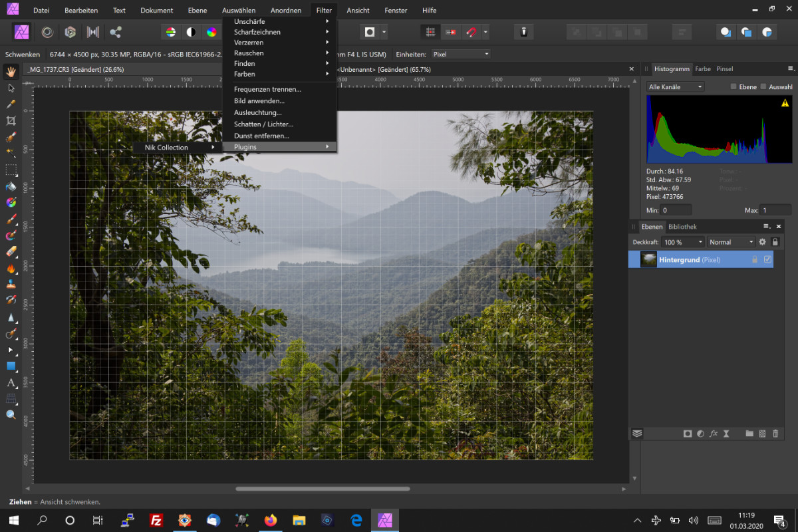This screenshot has width=798, height=532.
Task: Open the Nik Collection submenu
Action: coord(177,147)
